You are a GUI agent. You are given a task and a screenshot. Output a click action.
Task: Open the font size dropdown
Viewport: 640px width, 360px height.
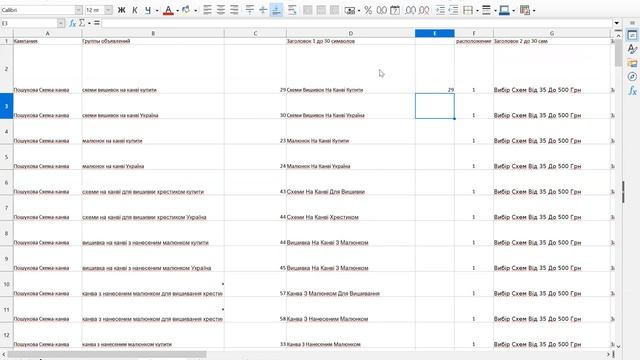coord(108,10)
